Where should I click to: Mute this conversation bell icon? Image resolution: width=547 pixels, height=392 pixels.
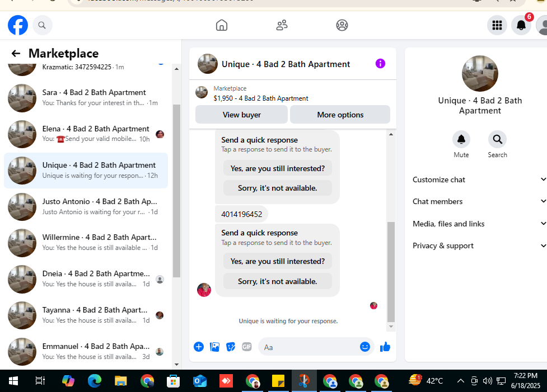(x=461, y=139)
